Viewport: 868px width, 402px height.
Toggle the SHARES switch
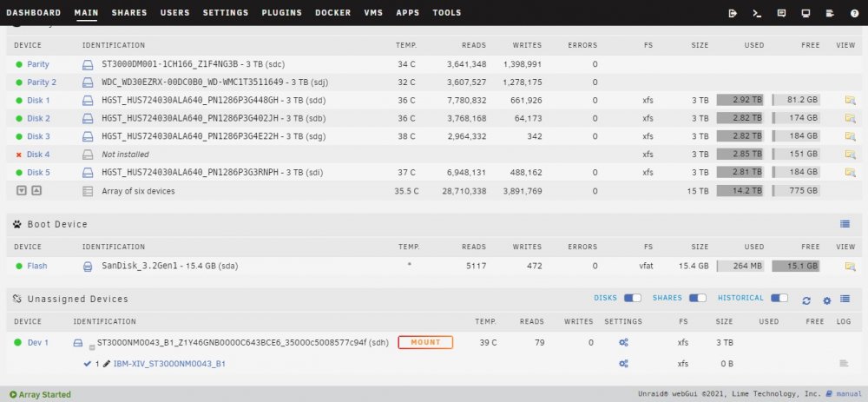(698, 298)
